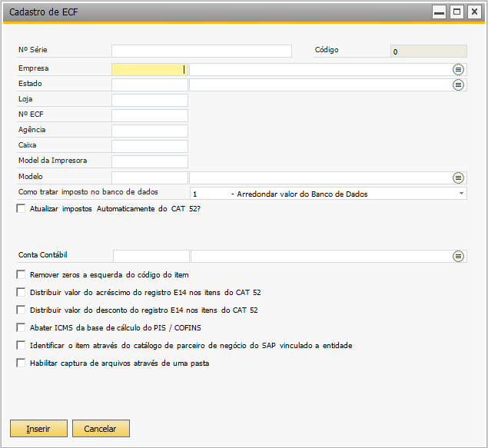
Task: Click the Cadastro de ECF title text
Action: tap(44, 12)
